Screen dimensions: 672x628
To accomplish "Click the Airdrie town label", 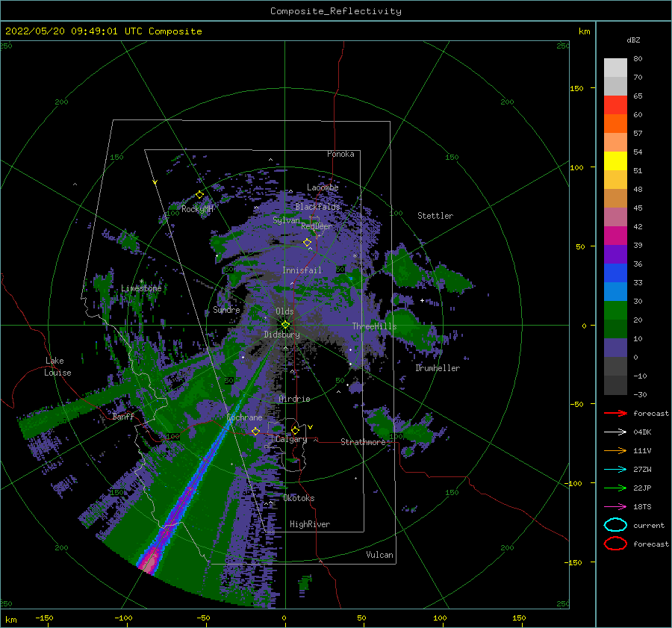I will tap(294, 399).
